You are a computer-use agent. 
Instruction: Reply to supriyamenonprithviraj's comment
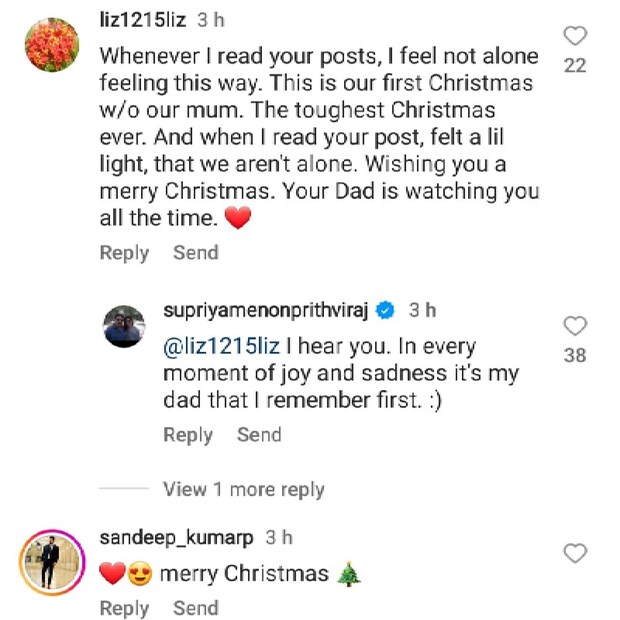188,435
